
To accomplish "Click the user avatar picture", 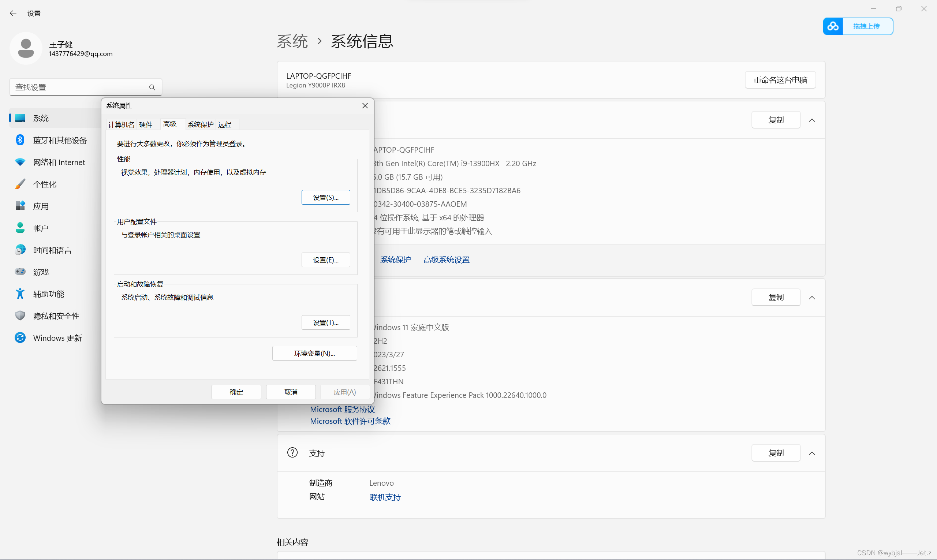I will (x=26, y=48).
